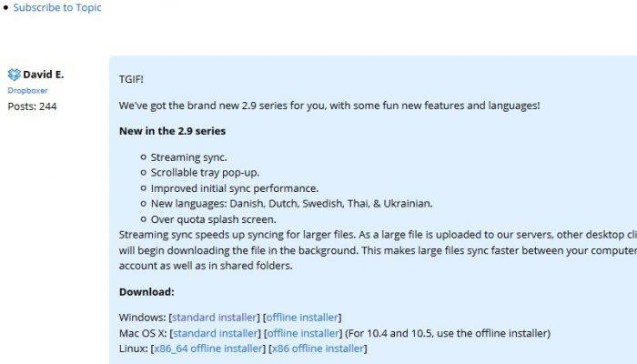
Task: Download the Windows offline installer
Action: click(x=302, y=318)
